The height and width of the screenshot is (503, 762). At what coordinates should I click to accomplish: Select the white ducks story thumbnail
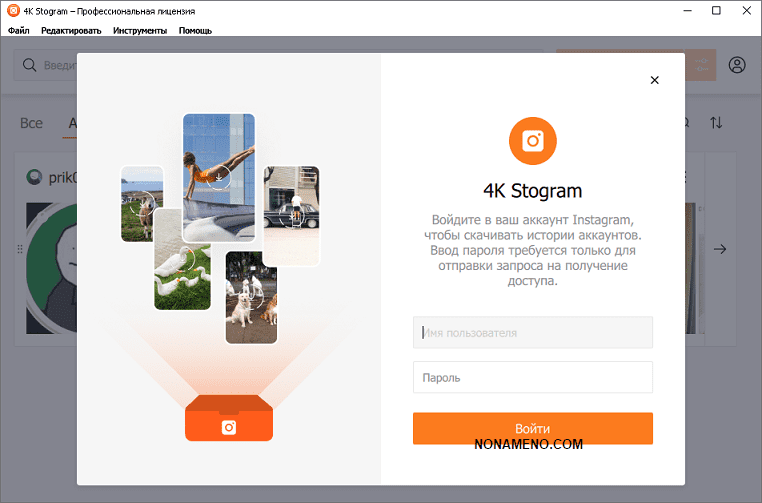pos(182,260)
